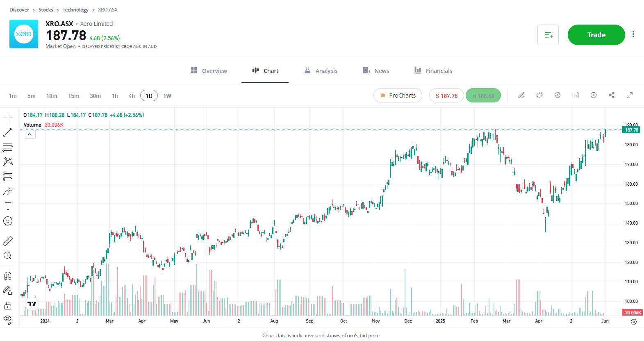Screen dimensions: 644x341
Task: Open the three-dot more options menu
Action: (x=633, y=34)
